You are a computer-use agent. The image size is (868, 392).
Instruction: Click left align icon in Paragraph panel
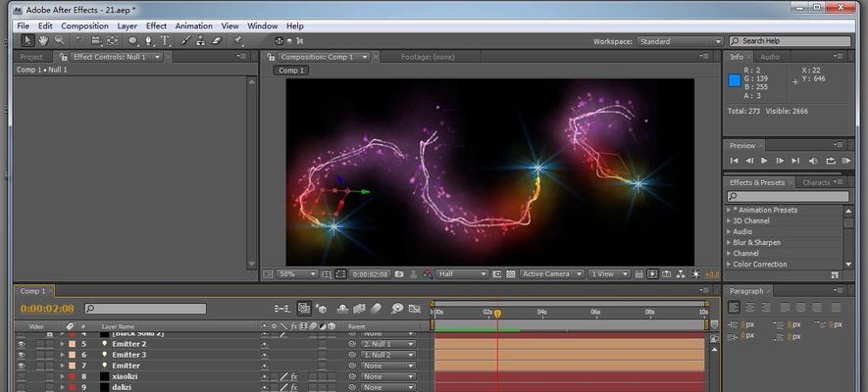tap(734, 308)
